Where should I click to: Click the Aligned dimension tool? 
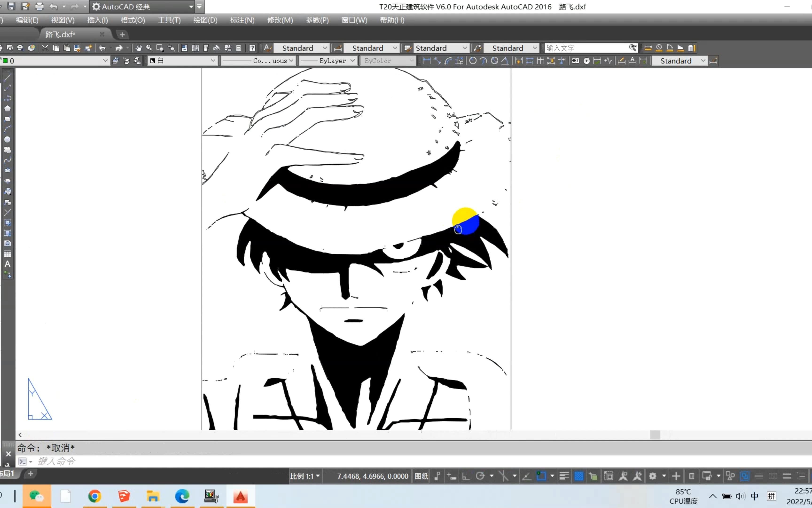(437, 61)
